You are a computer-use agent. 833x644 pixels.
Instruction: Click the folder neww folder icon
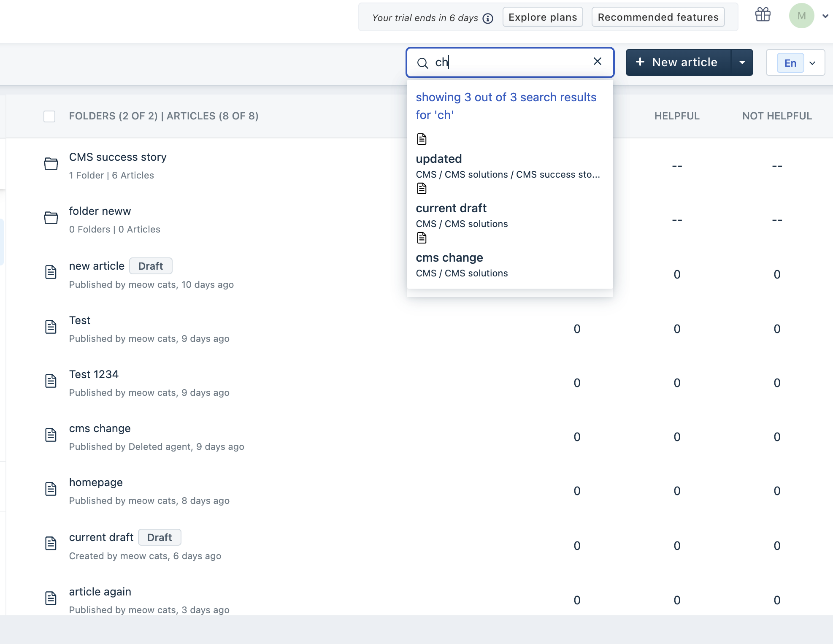[51, 218]
